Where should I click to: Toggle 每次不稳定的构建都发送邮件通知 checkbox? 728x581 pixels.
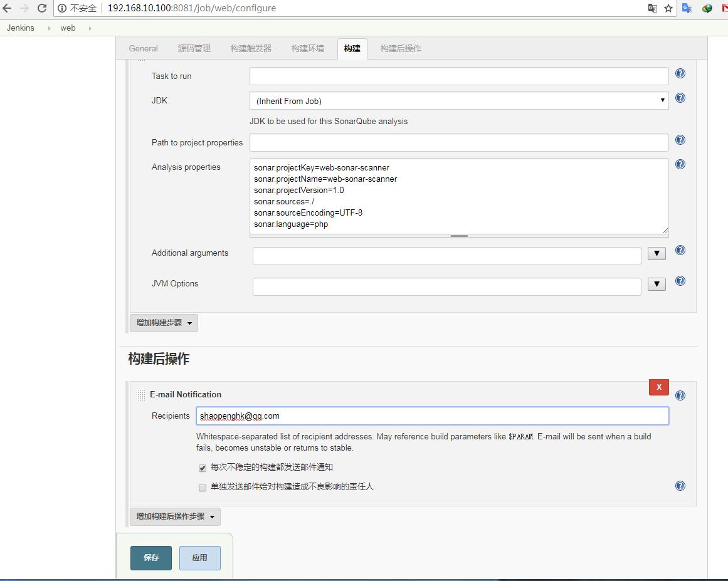tap(203, 468)
